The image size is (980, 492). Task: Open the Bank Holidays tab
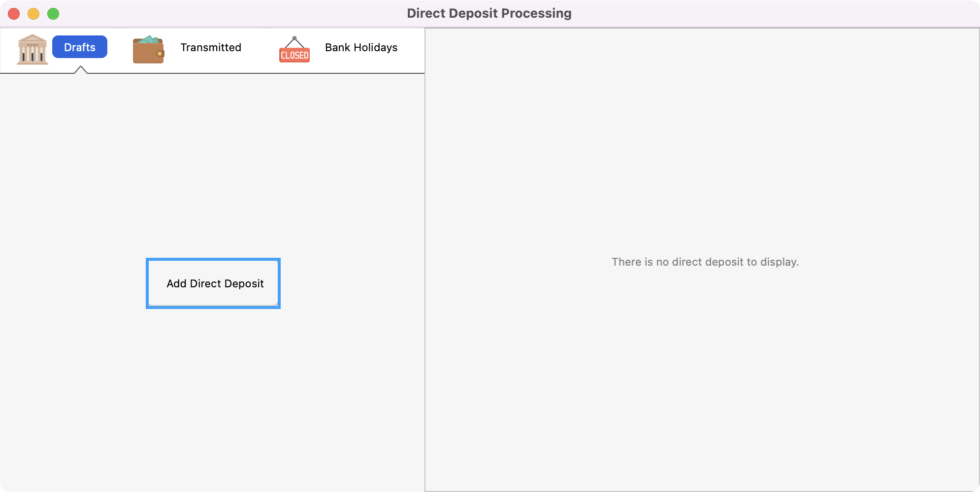click(361, 48)
